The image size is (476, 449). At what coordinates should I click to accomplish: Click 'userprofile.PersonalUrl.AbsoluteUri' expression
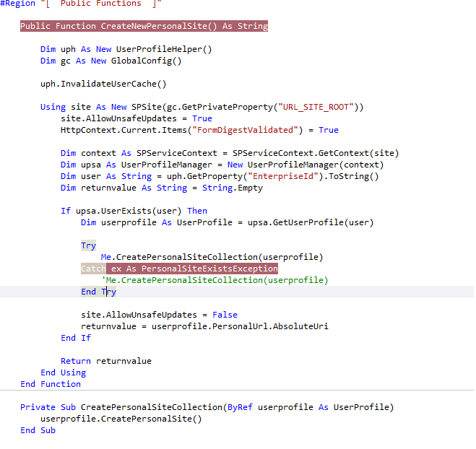[x=240, y=326]
